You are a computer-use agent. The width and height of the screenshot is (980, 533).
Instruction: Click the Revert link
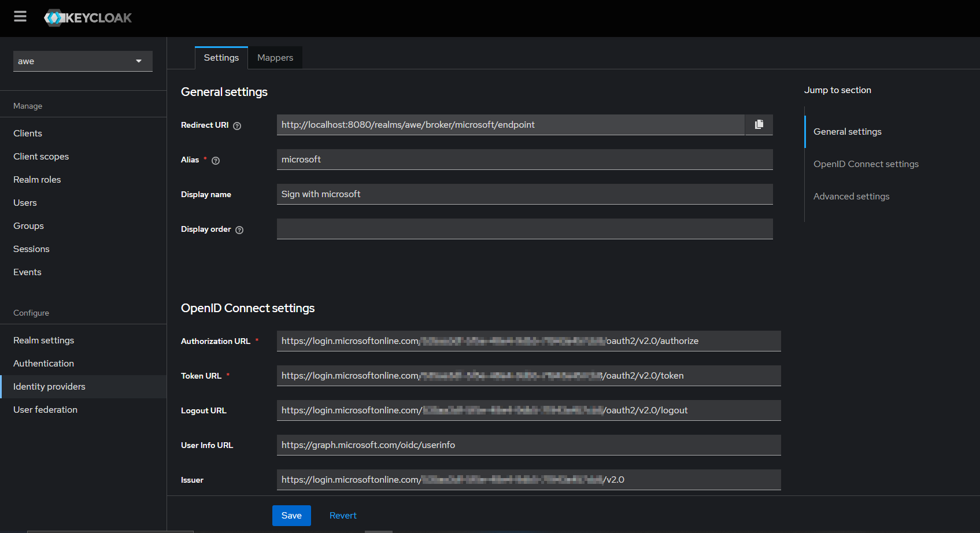(343, 516)
